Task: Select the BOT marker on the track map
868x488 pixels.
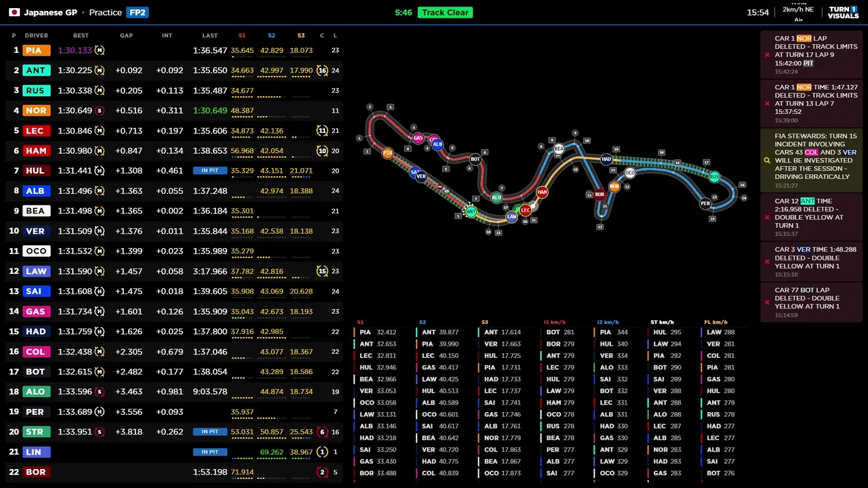Action: coord(475,159)
